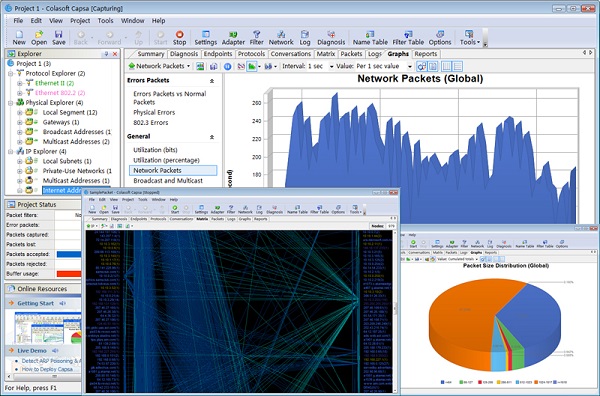Collapse the IP Explorer tree node
Screen dimensions: 600x396
(11, 152)
